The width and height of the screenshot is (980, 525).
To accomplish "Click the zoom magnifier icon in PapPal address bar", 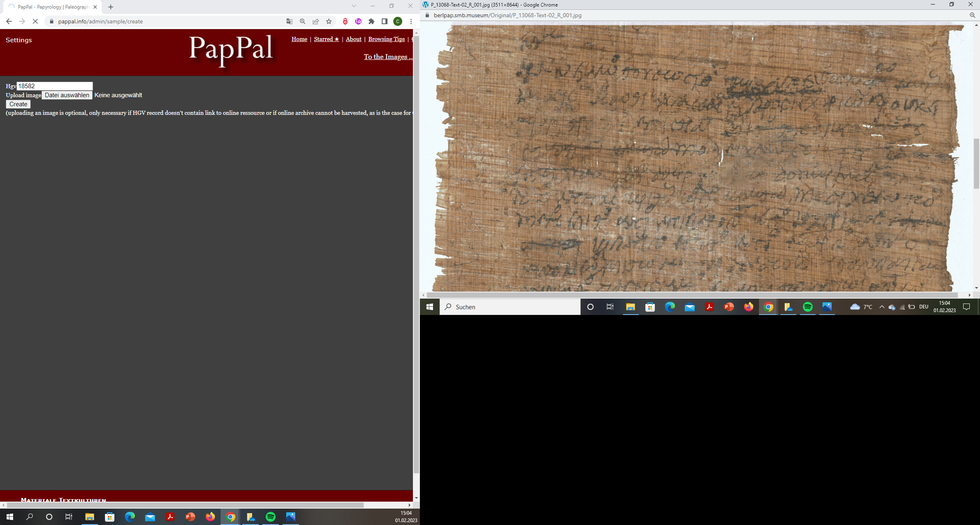I will 303,21.
